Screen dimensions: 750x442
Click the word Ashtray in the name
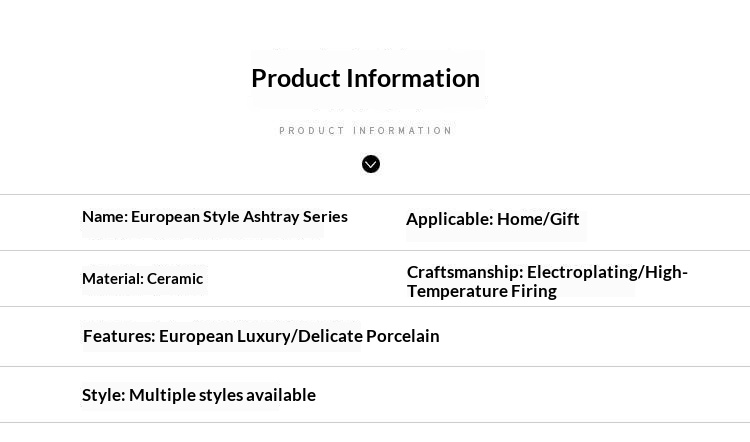tap(271, 217)
